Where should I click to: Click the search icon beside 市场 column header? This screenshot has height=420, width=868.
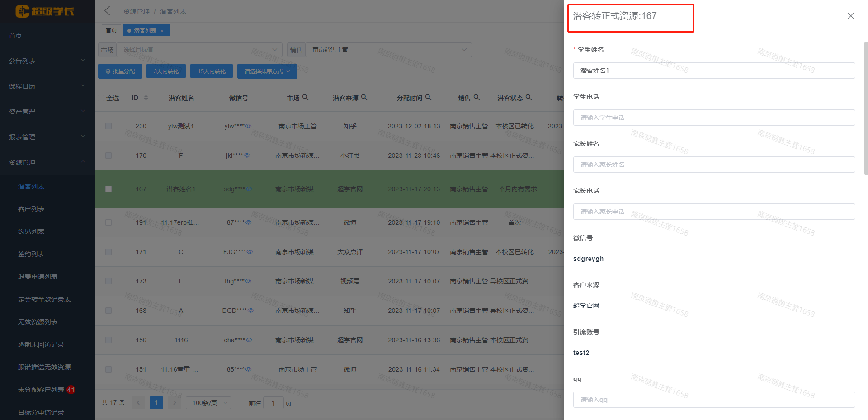pyautogui.click(x=305, y=97)
